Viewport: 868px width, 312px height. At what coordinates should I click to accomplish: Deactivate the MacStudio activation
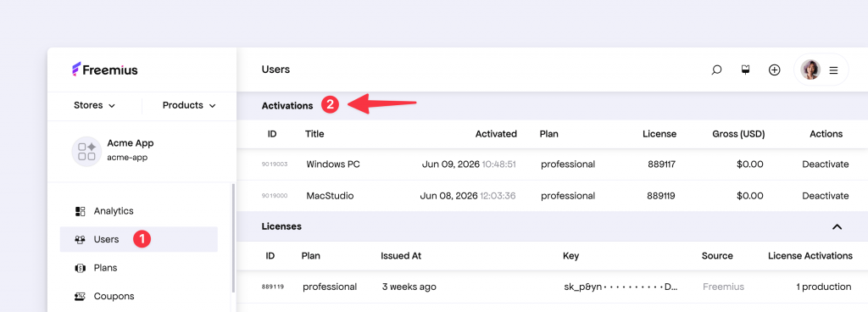(826, 196)
